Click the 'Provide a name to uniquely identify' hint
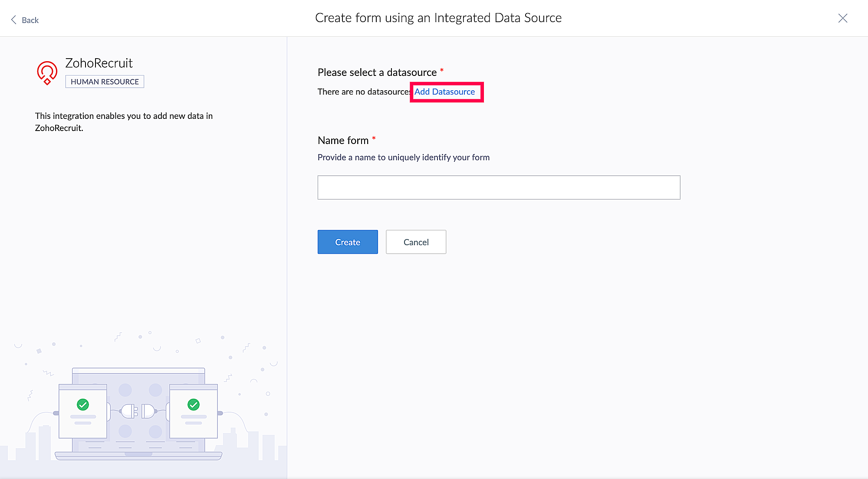The width and height of the screenshot is (868, 479). (x=403, y=157)
